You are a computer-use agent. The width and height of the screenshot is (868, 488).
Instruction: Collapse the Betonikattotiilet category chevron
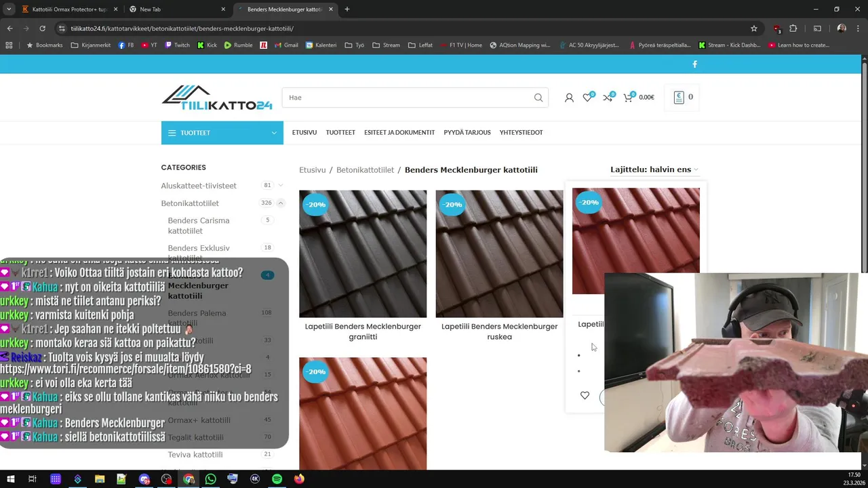[281, 203]
